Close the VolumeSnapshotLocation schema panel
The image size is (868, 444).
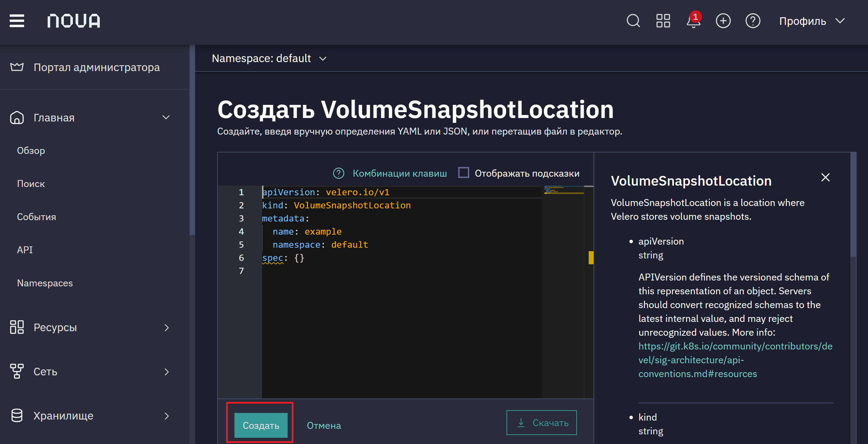tap(825, 177)
